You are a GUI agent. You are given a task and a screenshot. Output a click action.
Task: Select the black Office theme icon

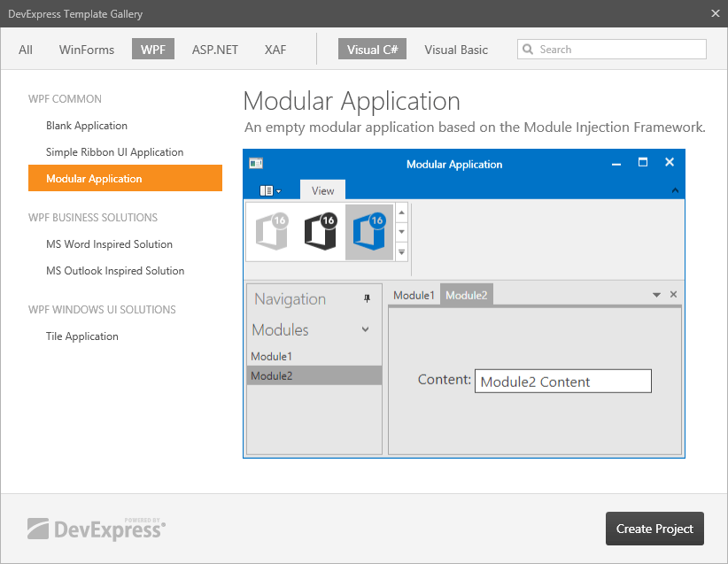coord(320,232)
